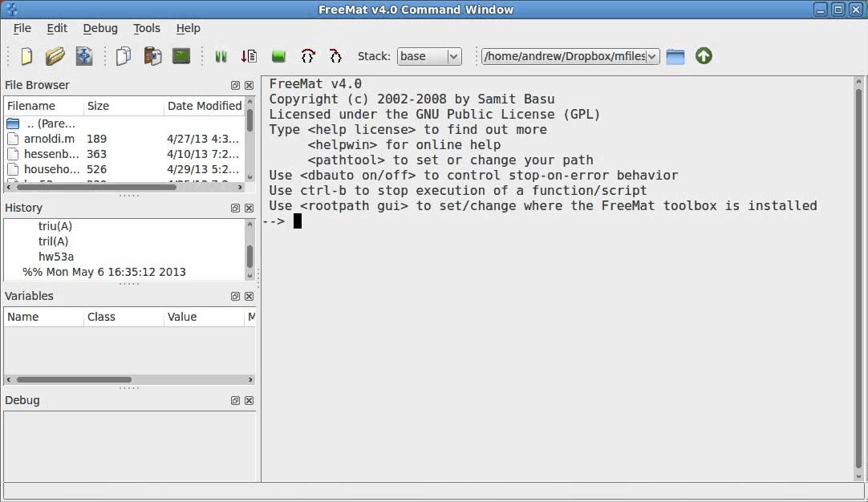This screenshot has height=502, width=868.
Task: Select the Mon May 6 history timestamp
Action: pyautogui.click(x=104, y=273)
